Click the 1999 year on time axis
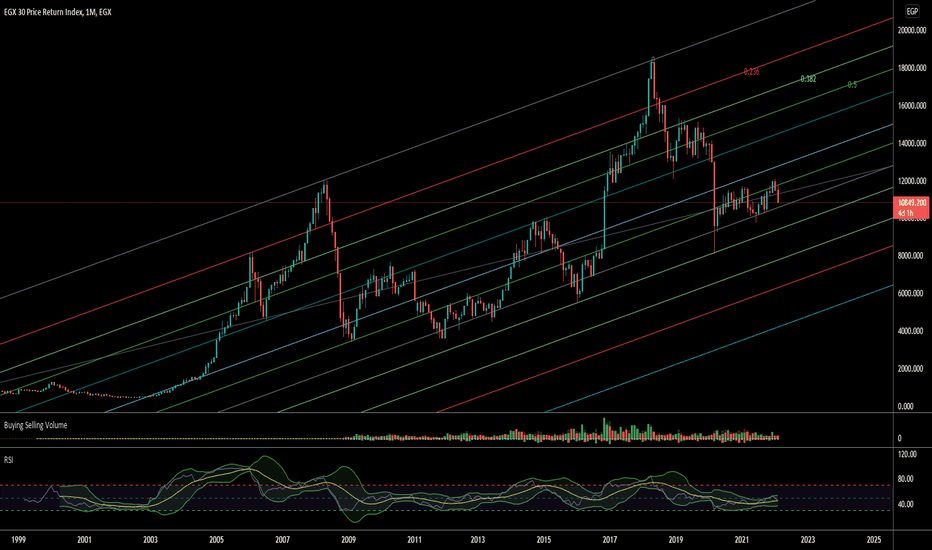Screen dimensions: 932x550 click(18, 540)
